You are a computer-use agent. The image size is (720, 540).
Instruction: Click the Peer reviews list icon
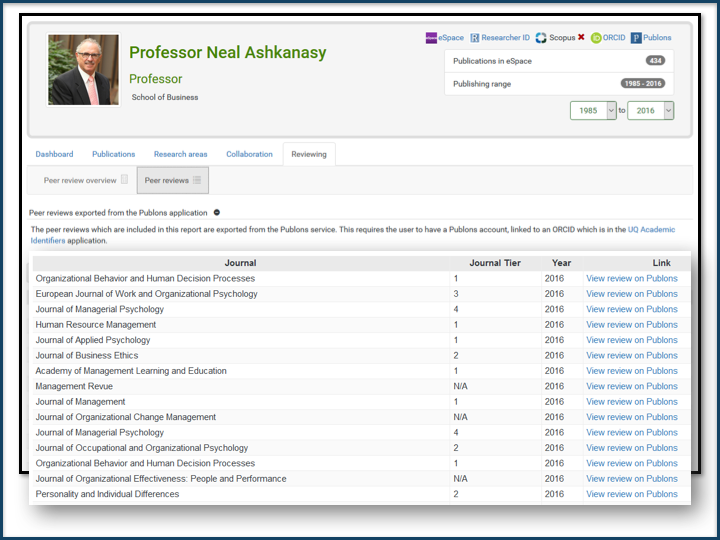point(197,180)
